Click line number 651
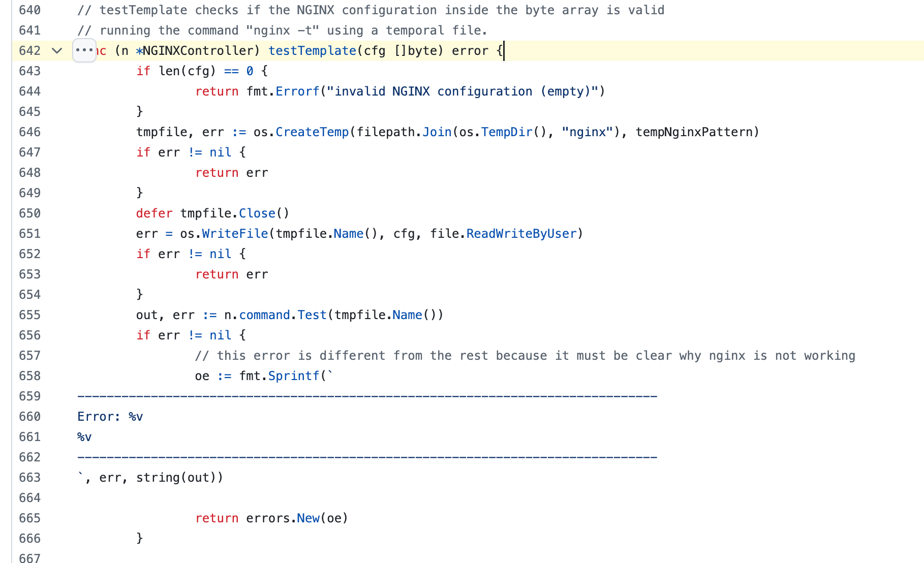 [29, 234]
